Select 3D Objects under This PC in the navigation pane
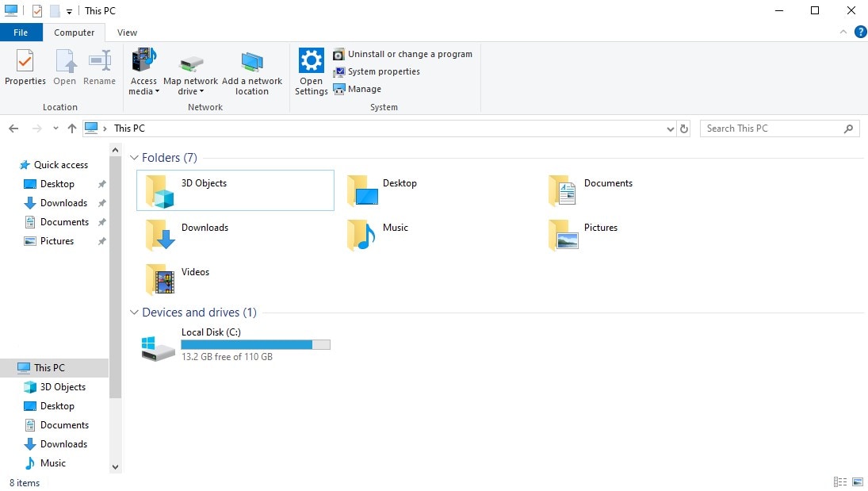This screenshot has height=491, width=868. point(54,387)
